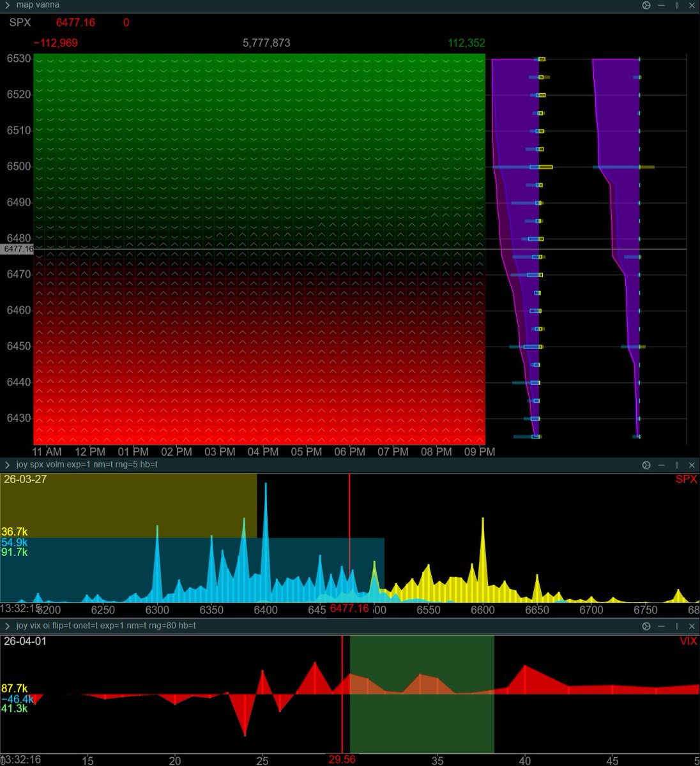Click the green 41.3k VIX value

click(14, 709)
